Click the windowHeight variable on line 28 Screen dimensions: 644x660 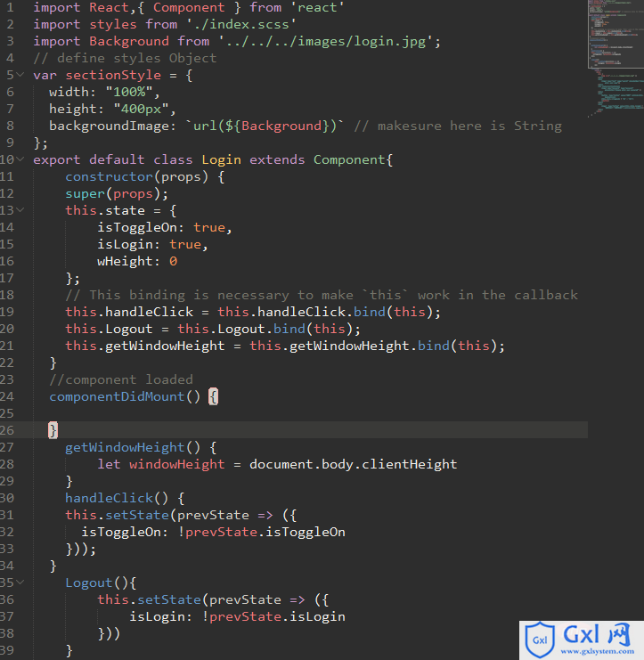176,464
